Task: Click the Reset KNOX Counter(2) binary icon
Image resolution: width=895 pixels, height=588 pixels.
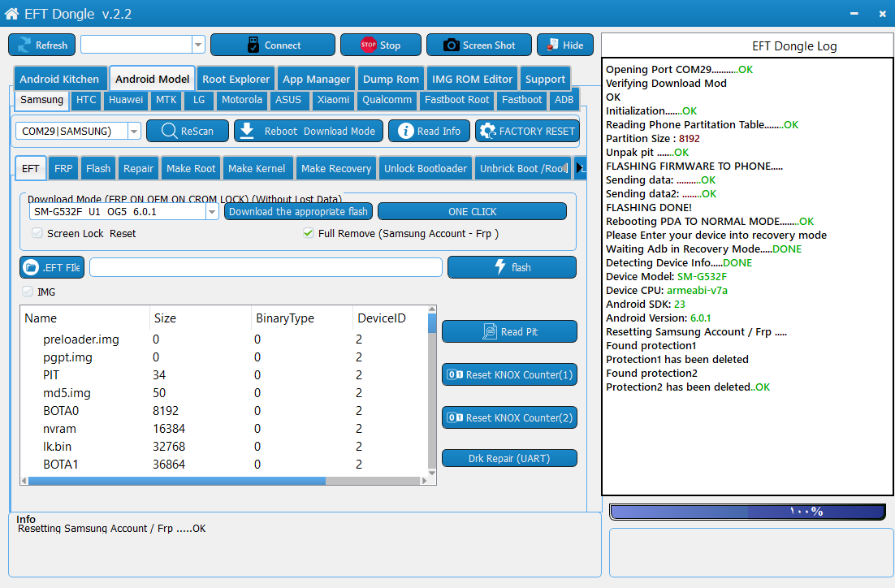Action: tap(455, 418)
